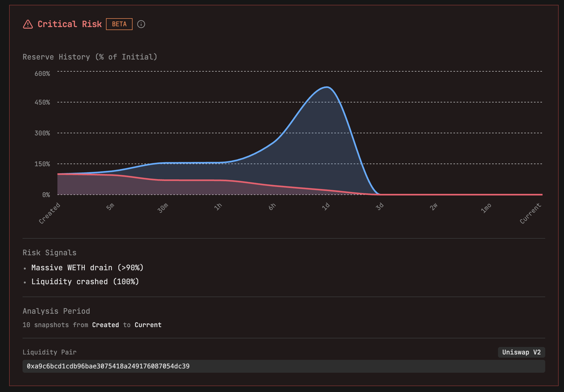Click the '2w' timeline label

(x=434, y=207)
